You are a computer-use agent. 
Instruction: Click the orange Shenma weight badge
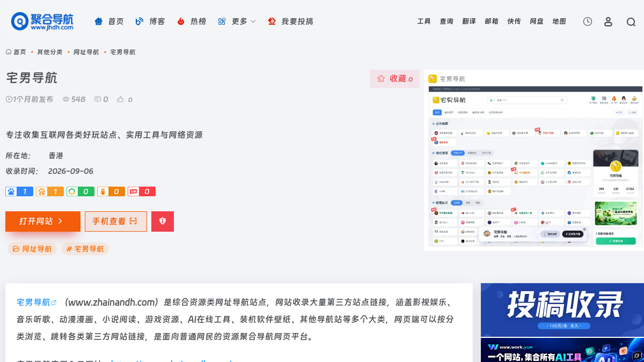[x=111, y=191]
